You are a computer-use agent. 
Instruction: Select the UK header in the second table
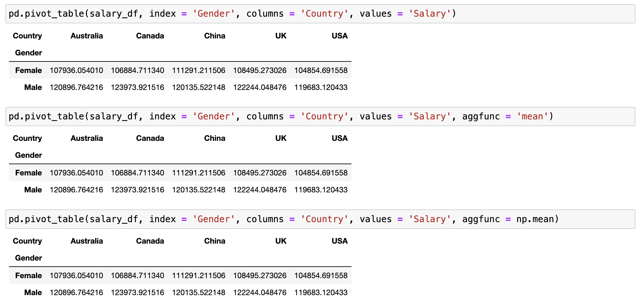point(281,138)
